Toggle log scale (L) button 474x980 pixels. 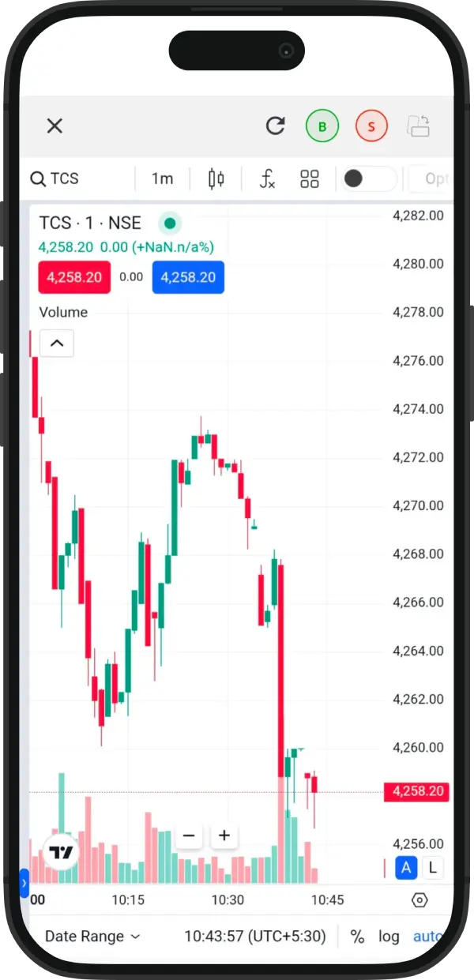tap(432, 868)
